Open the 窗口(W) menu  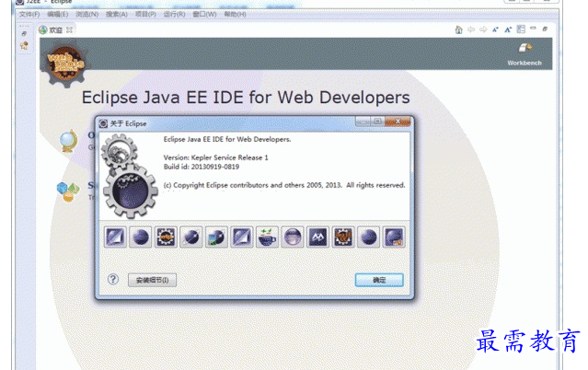pyautogui.click(x=204, y=14)
